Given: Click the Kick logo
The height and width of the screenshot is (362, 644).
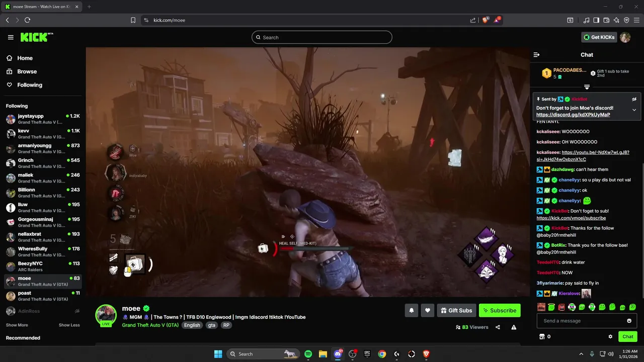Looking at the screenshot, I should [36, 37].
